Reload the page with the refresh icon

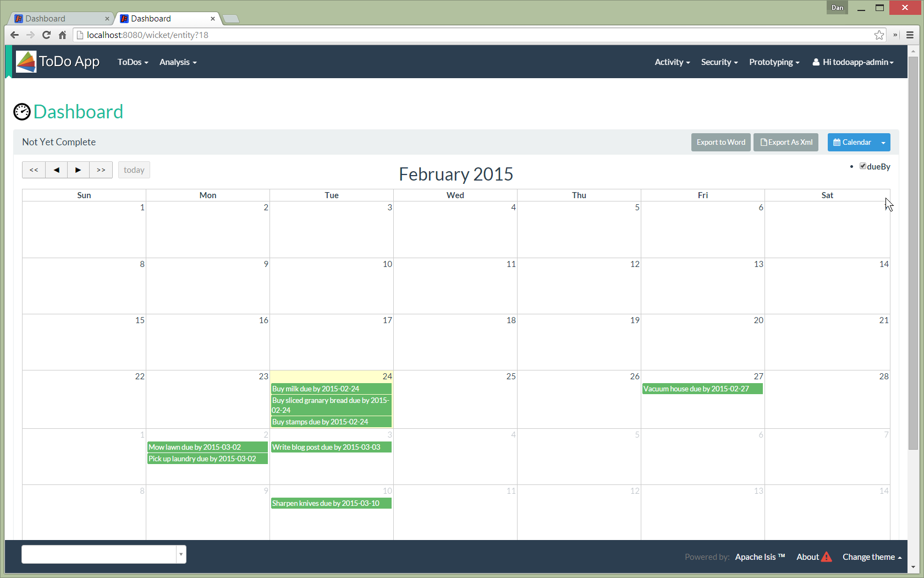tap(46, 35)
